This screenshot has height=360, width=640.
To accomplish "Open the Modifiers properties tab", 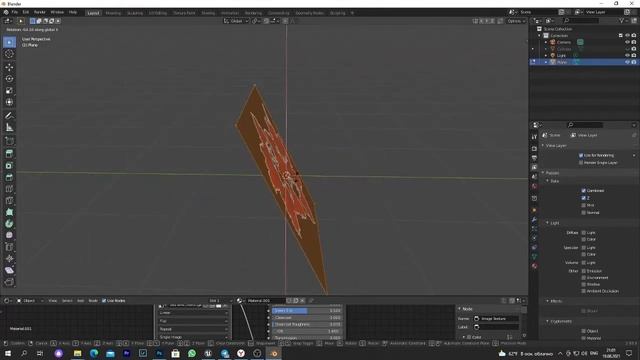I will 534,220.
